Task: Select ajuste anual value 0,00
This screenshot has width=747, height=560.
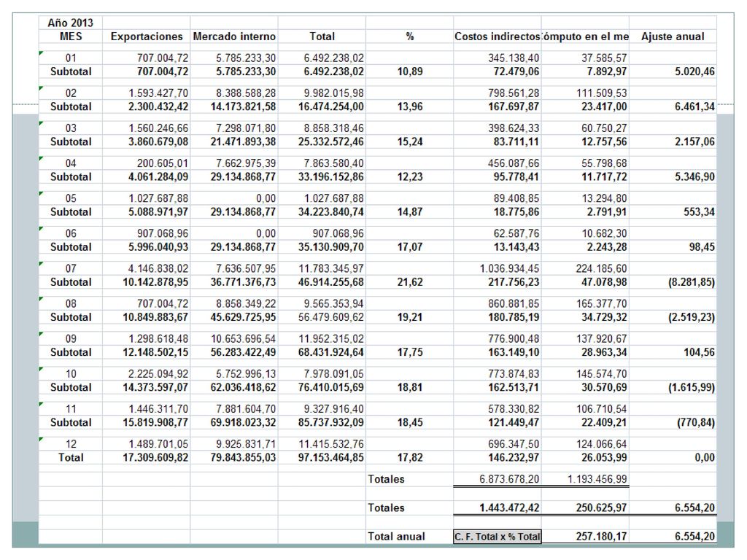Action: pyautogui.click(x=704, y=458)
